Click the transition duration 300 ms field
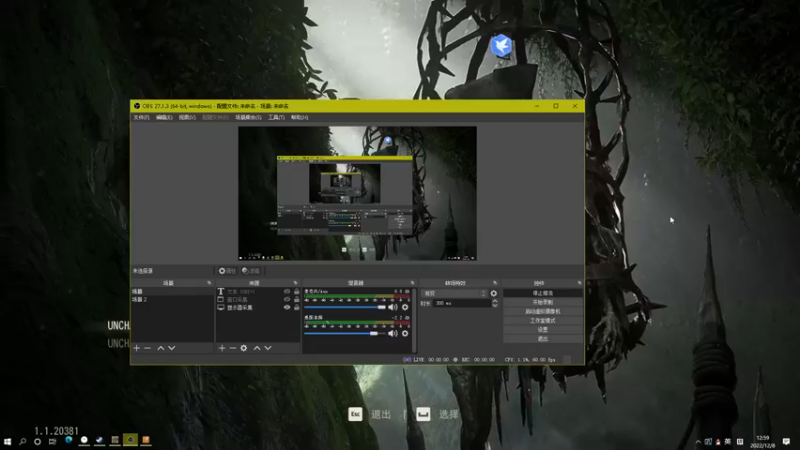The height and width of the screenshot is (450, 800). click(x=462, y=303)
